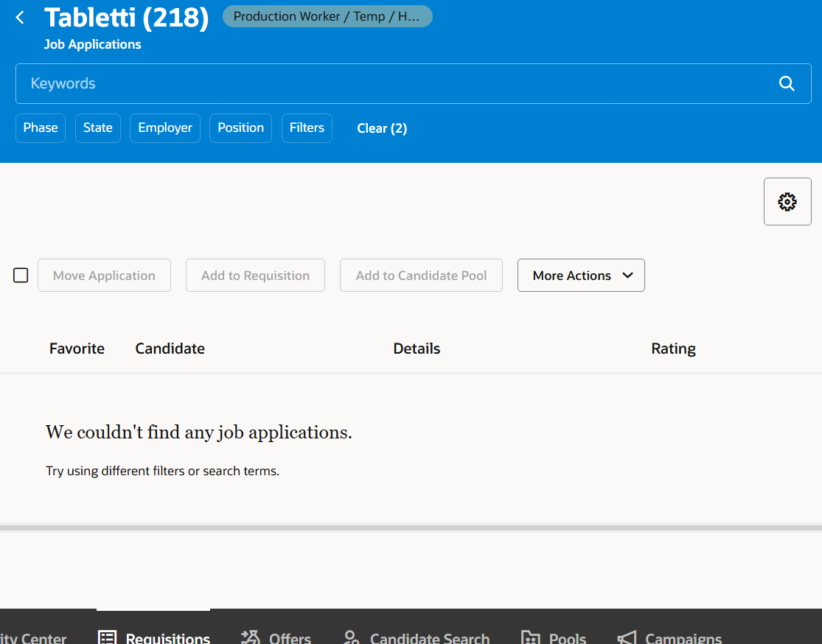This screenshot has width=822, height=644.
Task: Open the Requisitions icon in bottom navigation
Action: point(108,637)
